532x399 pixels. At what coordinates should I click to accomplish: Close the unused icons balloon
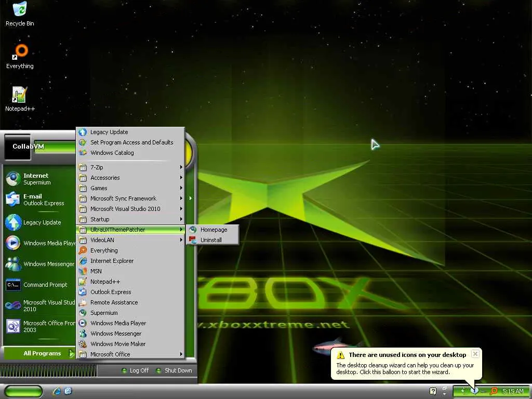(475, 354)
